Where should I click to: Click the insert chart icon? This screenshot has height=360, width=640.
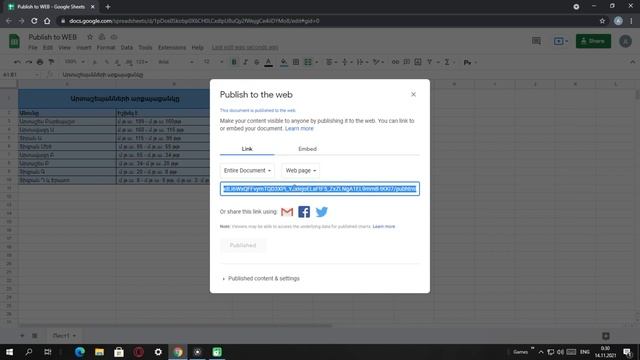(x=418, y=62)
